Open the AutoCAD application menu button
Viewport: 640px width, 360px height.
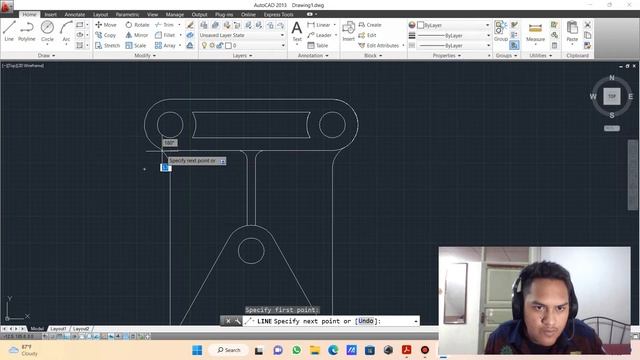click(x=7, y=7)
